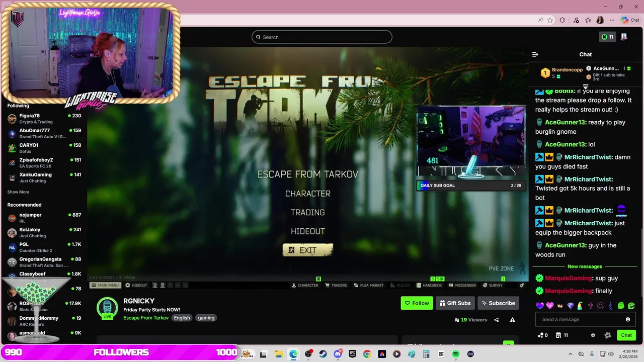
Task: Open the channel points counter showing 0
Action: click(543, 335)
